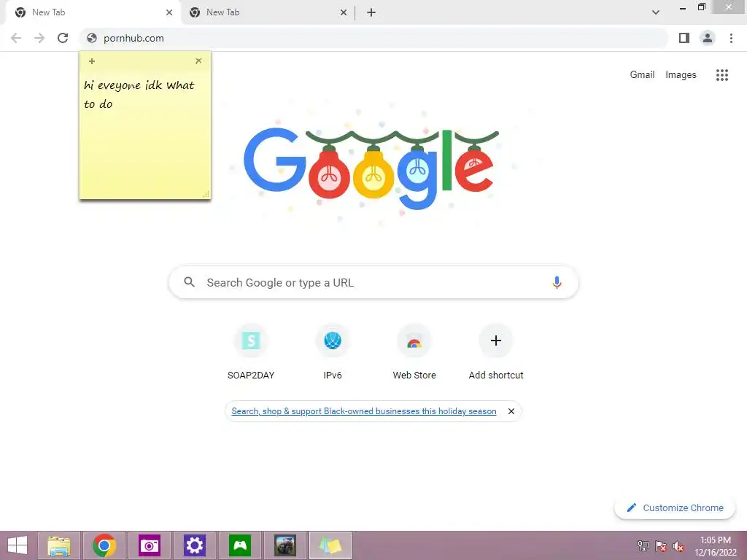Click the muted volume tray icon
This screenshot has height=560, width=747.
click(x=678, y=546)
